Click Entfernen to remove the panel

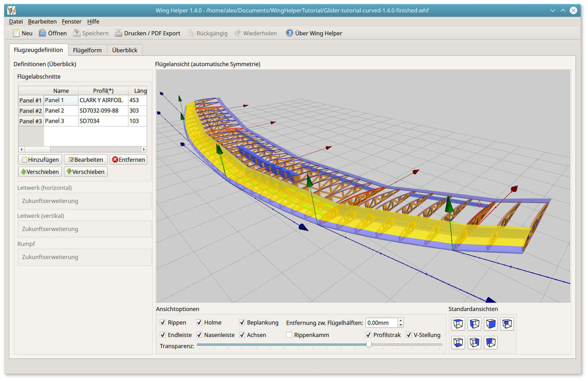[x=128, y=160]
